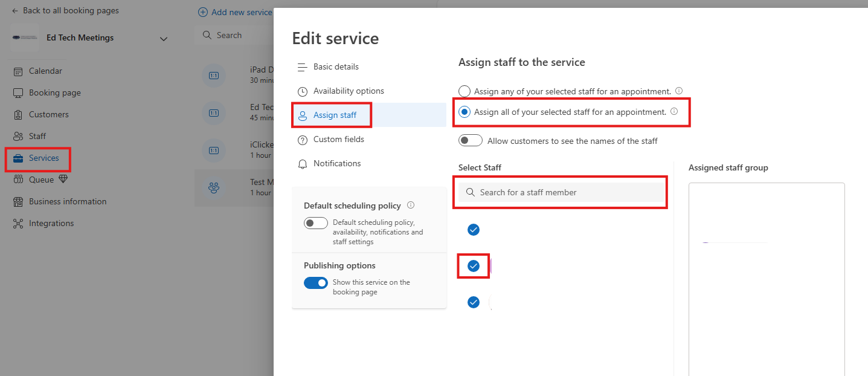This screenshot has height=376, width=868.
Task: Switch to the Custom fields tab
Action: (338, 140)
